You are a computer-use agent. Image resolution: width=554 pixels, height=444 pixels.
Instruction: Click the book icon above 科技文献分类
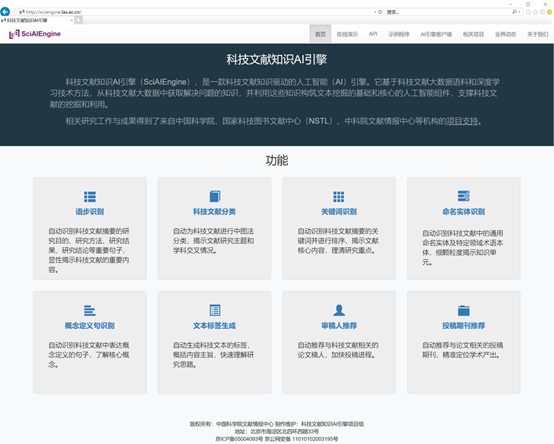(x=214, y=196)
